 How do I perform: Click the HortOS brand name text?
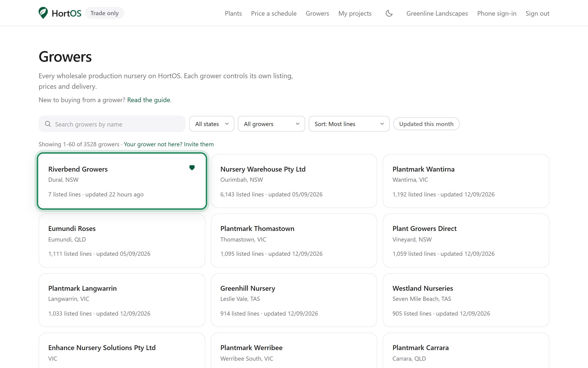[x=66, y=13]
